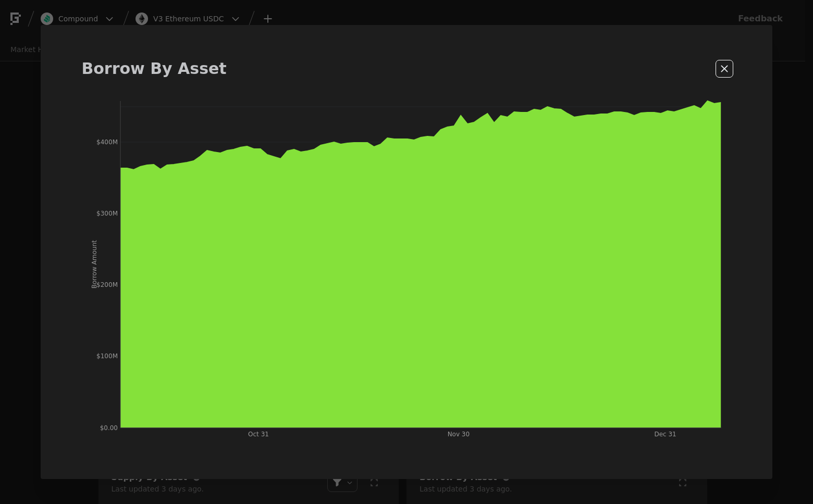
Task: Click the "$200M" axis label
Action: point(107,285)
